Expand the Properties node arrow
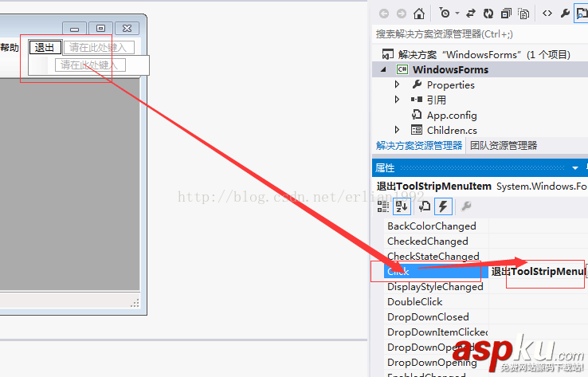Image resolution: width=588 pixels, height=377 pixels. [397, 84]
